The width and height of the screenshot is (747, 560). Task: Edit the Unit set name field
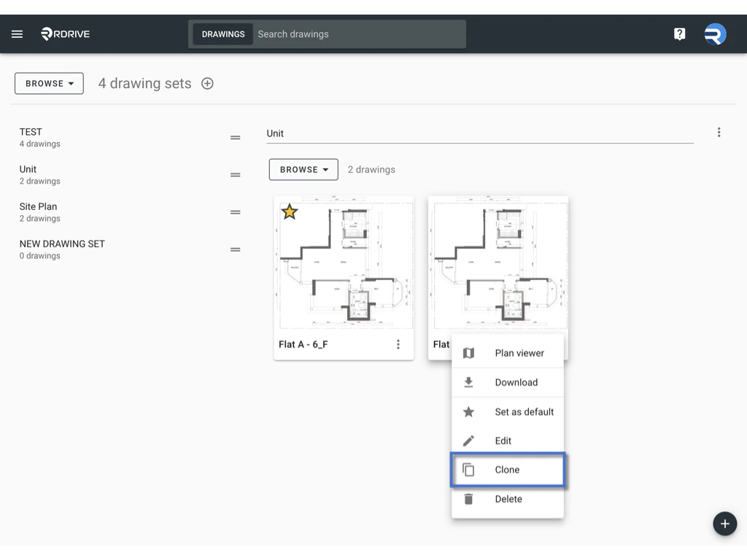[x=480, y=133]
